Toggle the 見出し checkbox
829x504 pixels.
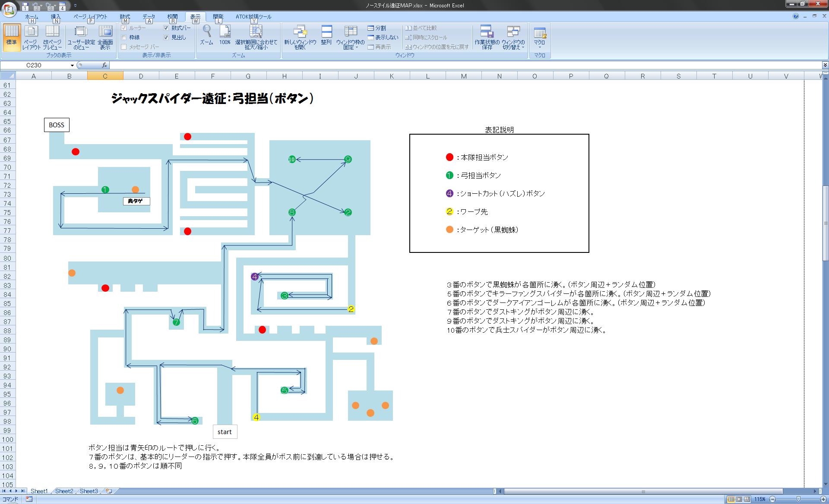(x=166, y=38)
